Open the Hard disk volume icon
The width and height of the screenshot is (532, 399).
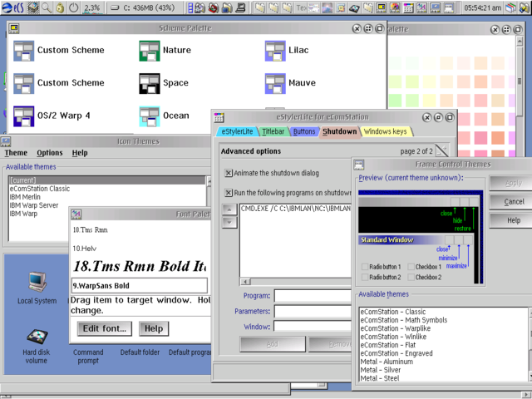(37, 338)
